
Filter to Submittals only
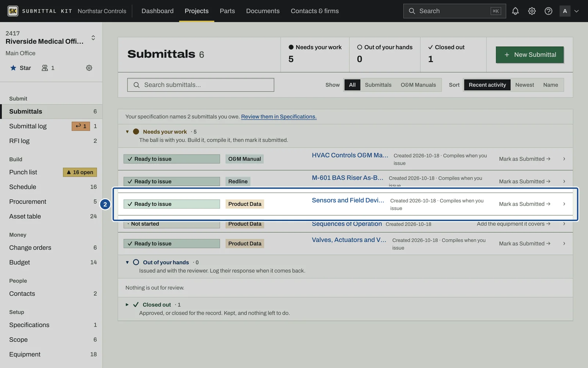(378, 85)
